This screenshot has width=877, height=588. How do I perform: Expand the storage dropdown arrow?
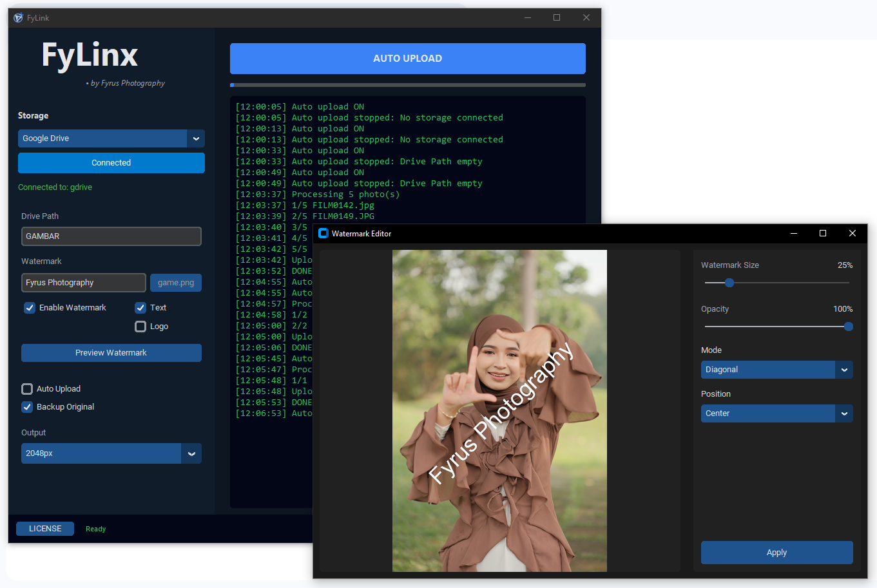pos(196,138)
